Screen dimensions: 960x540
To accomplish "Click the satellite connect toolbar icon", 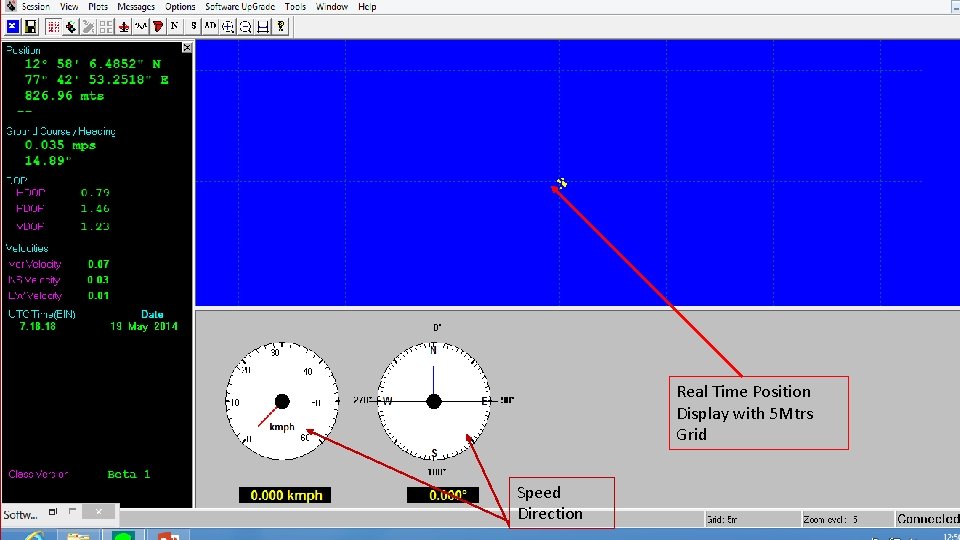I will point(71,26).
